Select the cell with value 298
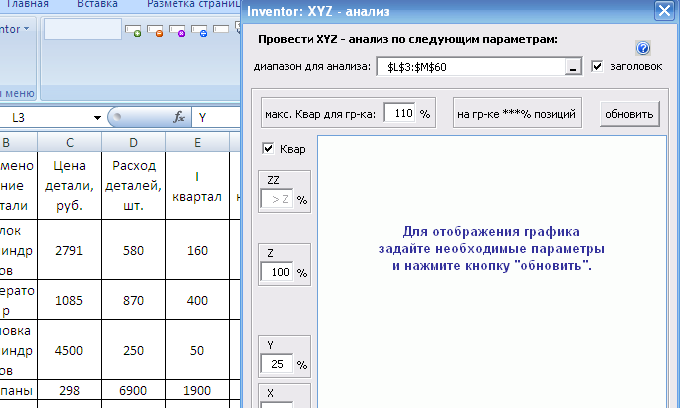Screen dimensions: 680x408 (x=69, y=390)
